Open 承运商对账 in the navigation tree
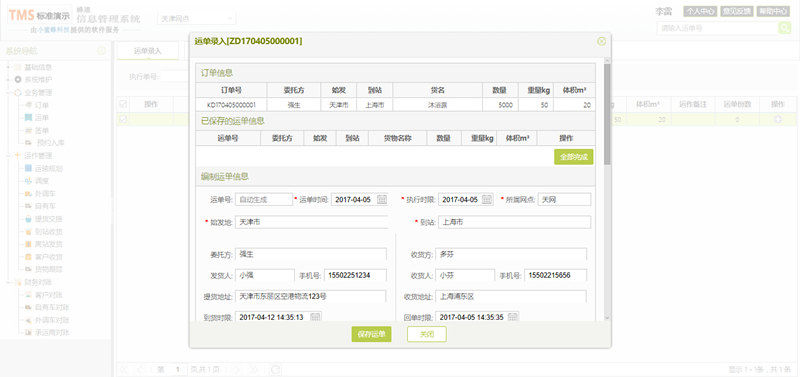Viewport: 800px width, 377px height. click(52, 333)
